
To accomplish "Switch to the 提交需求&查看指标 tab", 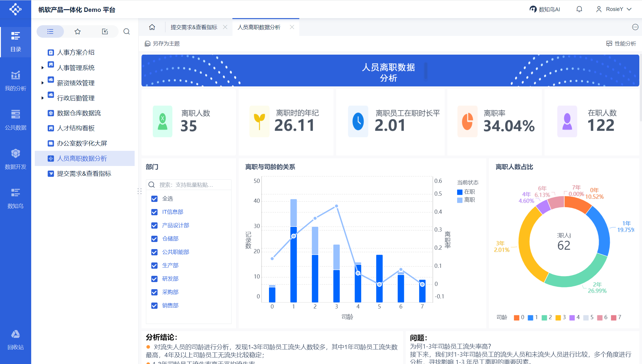I will tap(194, 27).
